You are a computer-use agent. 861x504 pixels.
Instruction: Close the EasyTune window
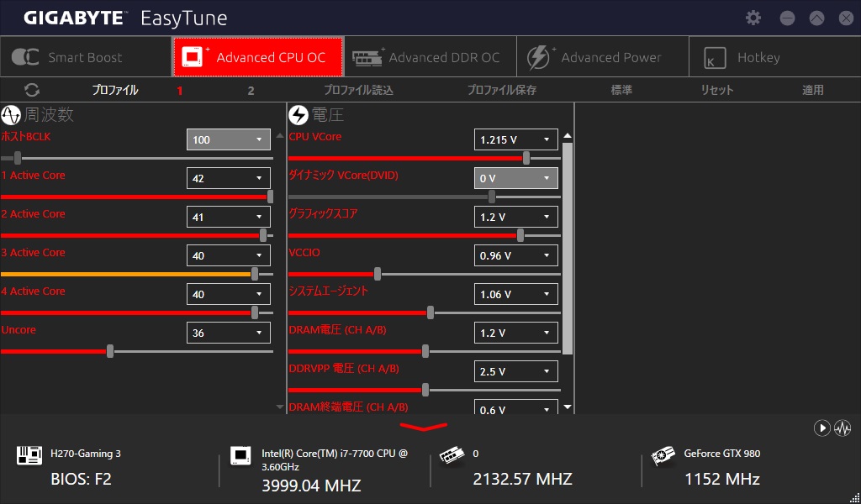[x=846, y=18]
